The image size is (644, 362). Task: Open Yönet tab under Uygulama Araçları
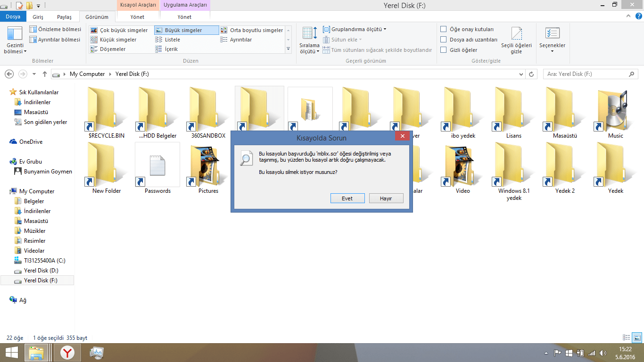184,17
